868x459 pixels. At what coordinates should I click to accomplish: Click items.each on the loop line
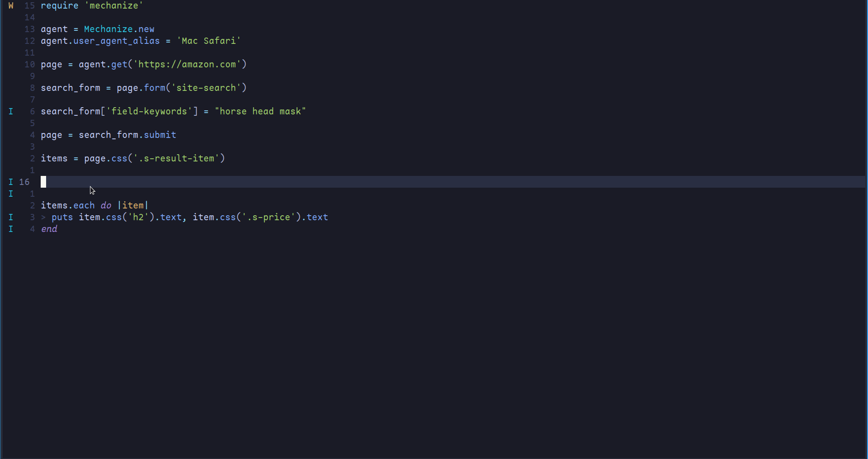point(68,205)
